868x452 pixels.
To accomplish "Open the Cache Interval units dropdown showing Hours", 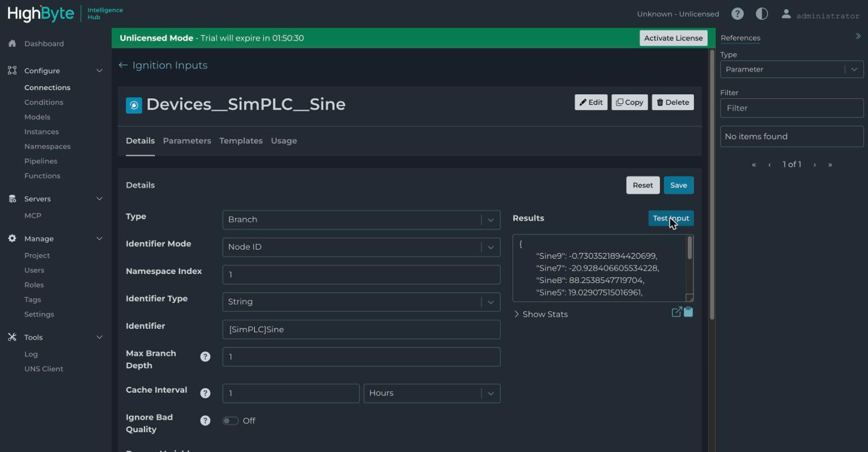I will pyautogui.click(x=432, y=393).
